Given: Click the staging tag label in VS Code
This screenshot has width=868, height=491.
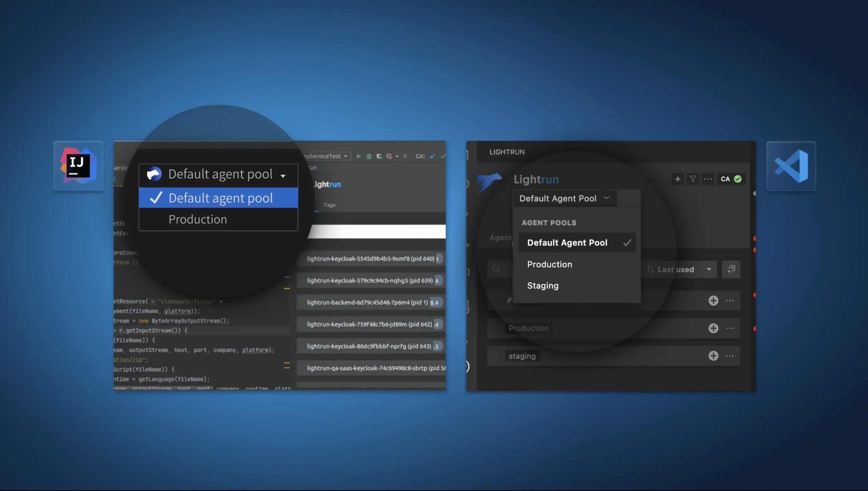Looking at the screenshot, I should [x=522, y=356].
